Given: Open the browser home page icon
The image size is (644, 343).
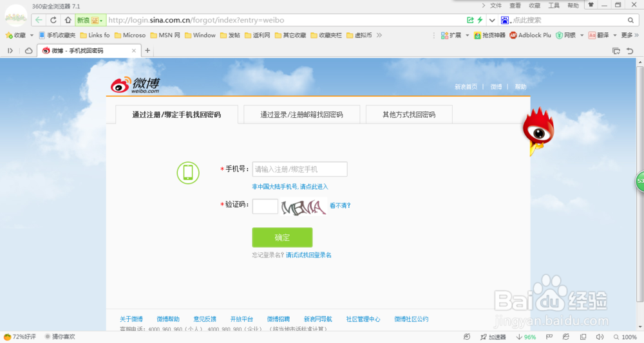Looking at the screenshot, I should (x=68, y=20).
